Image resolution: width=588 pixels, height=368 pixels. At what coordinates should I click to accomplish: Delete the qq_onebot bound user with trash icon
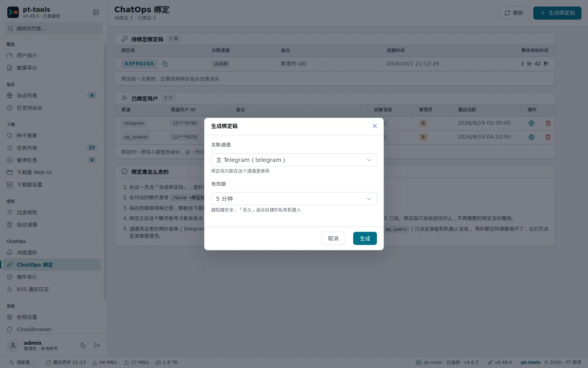coord(548,137)
